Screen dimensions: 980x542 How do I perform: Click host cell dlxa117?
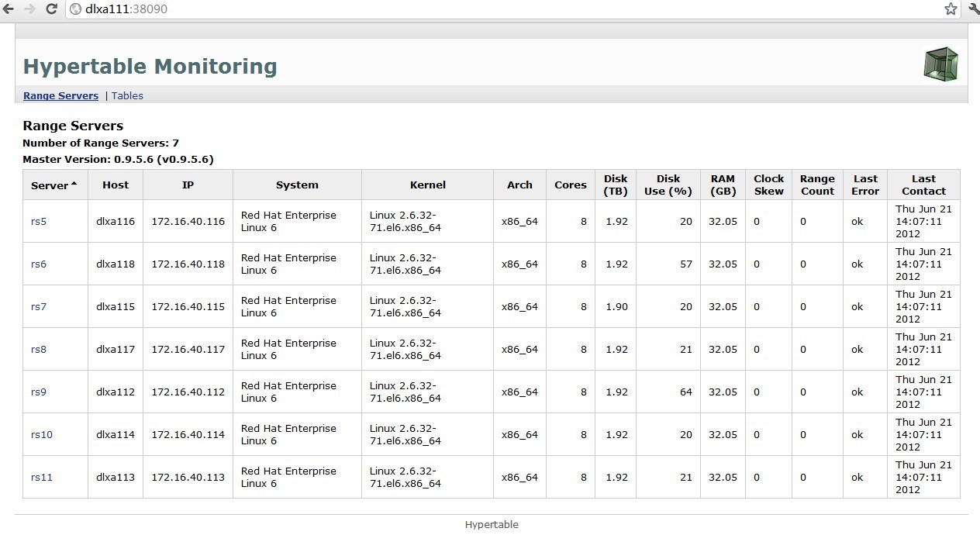tap(116, 350)
